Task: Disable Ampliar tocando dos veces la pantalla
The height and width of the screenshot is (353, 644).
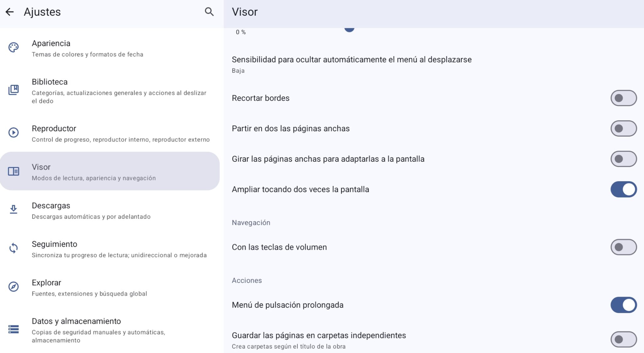Action: tap(623, 189)
